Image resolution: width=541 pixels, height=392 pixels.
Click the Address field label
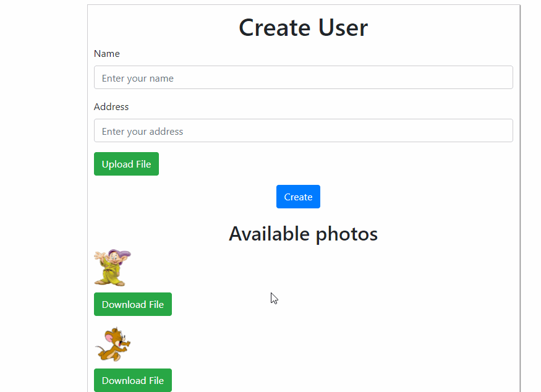click(x=111, y=107)
